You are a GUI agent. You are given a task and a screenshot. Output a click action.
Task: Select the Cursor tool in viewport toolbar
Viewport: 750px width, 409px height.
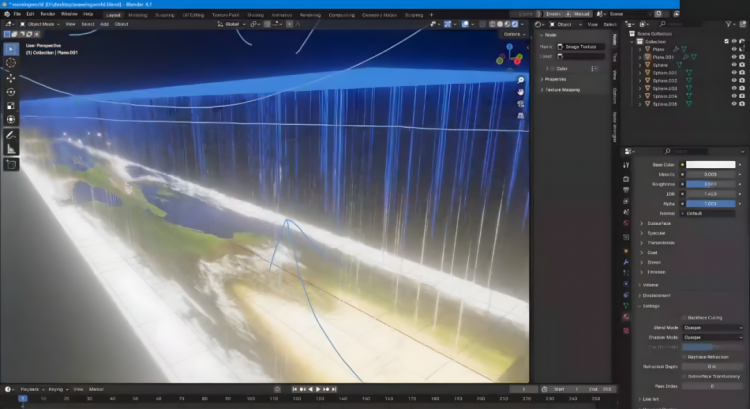(11, 63)
